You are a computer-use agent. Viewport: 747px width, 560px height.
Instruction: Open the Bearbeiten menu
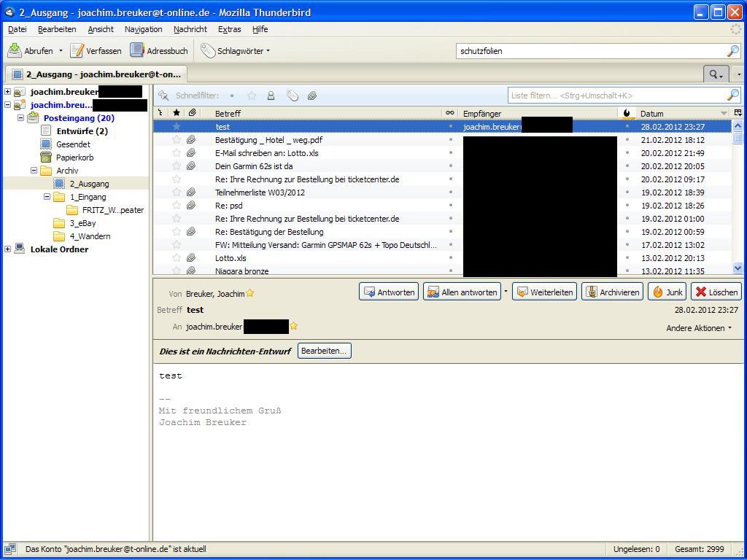point(57,29)
